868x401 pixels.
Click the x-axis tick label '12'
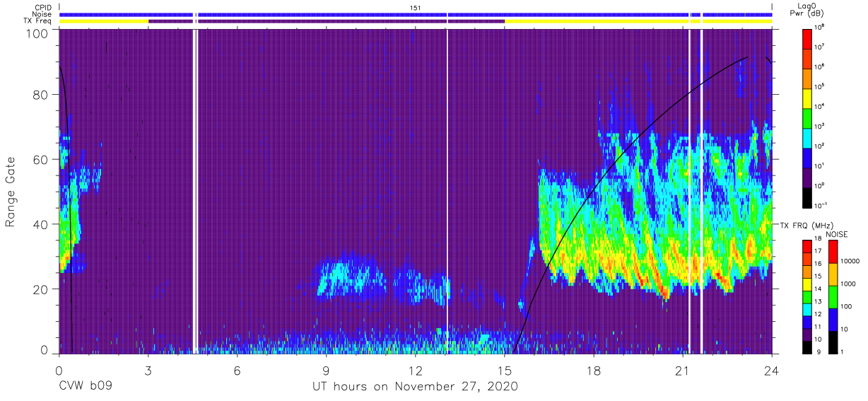(415, 371)
